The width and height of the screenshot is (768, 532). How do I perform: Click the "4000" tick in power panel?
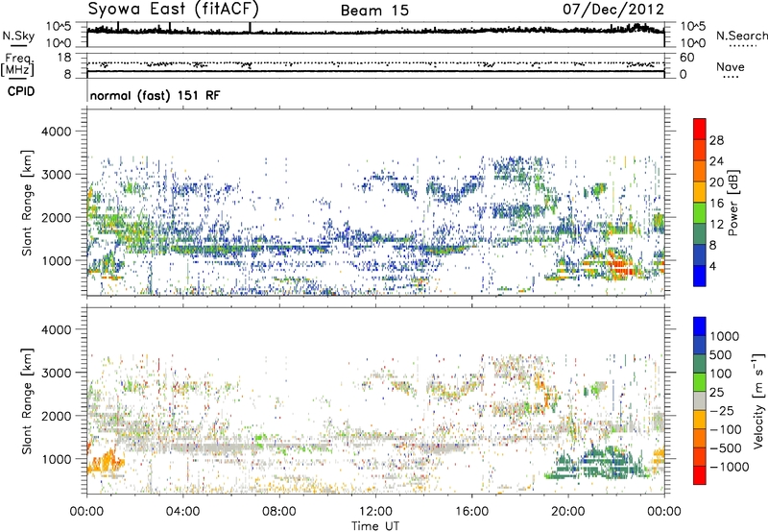point(57,132)
